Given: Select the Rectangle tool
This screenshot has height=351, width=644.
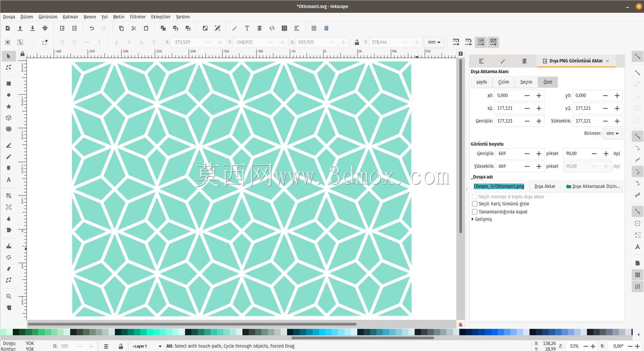Looking at the screenshot, I should [9, 84].
